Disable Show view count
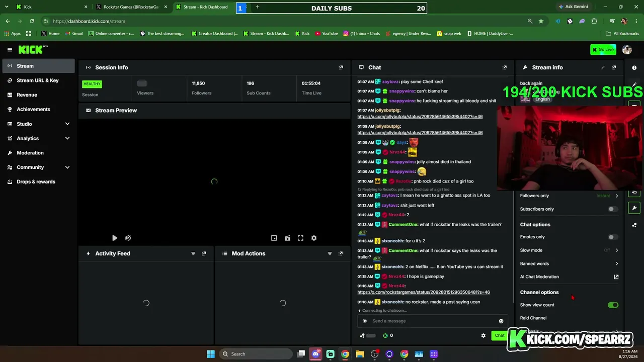The image size is (644, 362). (x=613, y=305)
